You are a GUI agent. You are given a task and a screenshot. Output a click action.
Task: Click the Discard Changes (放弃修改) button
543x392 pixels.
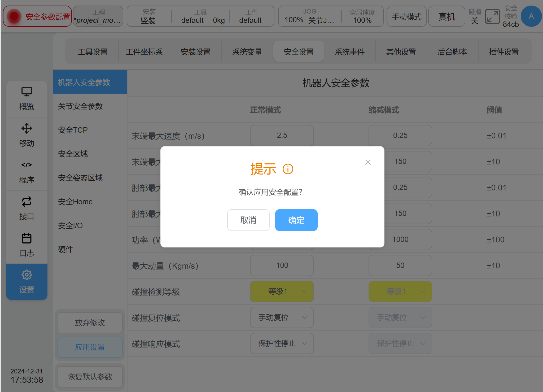pos(90,323)
